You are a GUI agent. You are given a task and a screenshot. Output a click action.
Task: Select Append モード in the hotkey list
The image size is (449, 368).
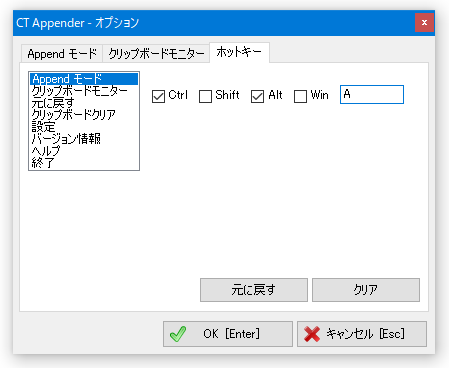pos(84,79)
